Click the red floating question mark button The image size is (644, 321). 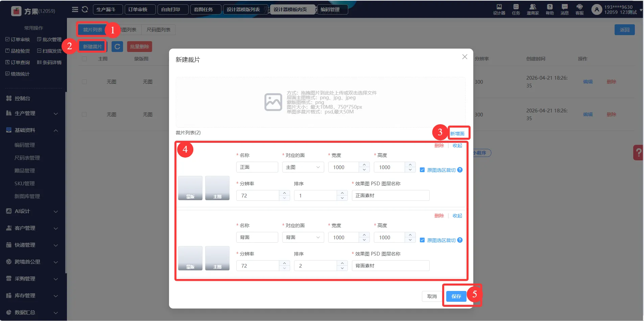pos(638,153)
